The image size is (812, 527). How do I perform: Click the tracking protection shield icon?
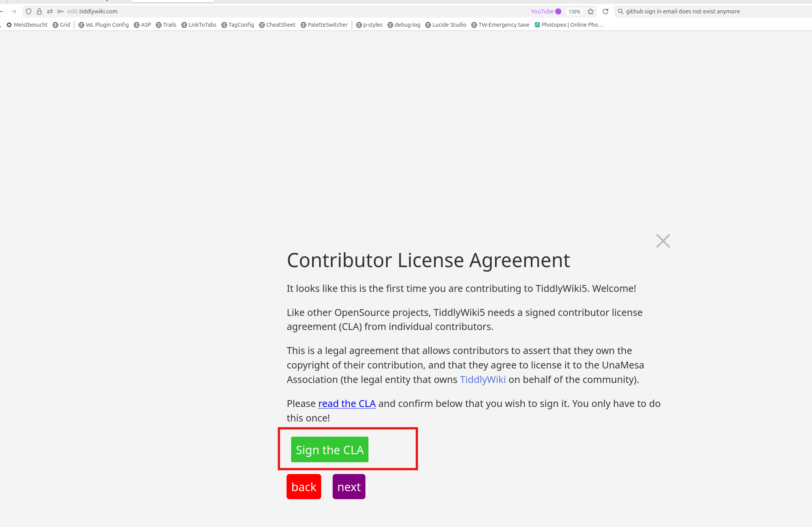coord(29,11)
